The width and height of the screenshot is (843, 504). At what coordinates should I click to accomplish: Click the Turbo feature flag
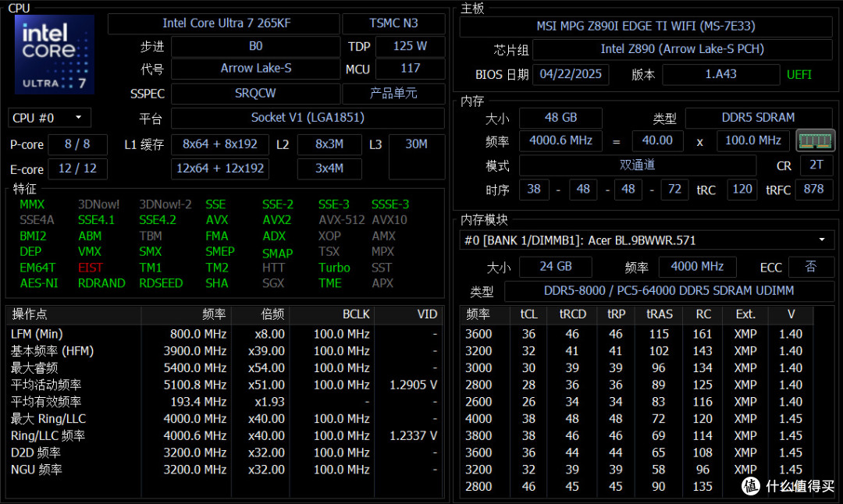[x=334, y=268]
